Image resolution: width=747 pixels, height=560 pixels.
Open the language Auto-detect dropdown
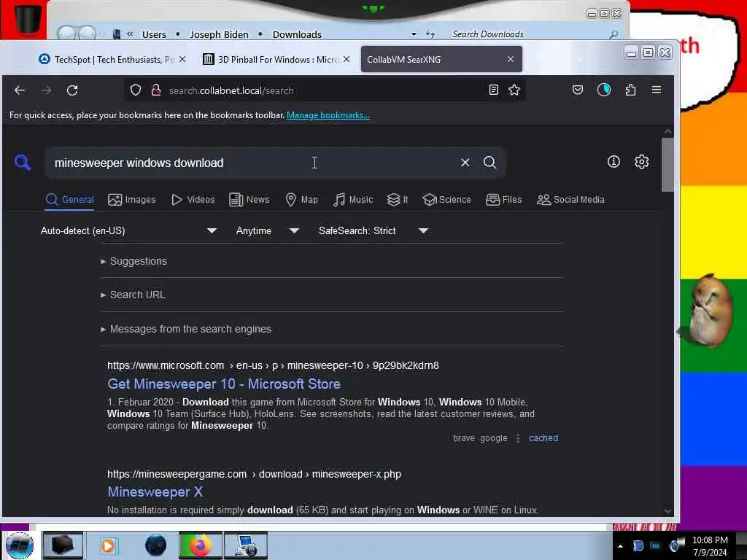tap(128, 230)
